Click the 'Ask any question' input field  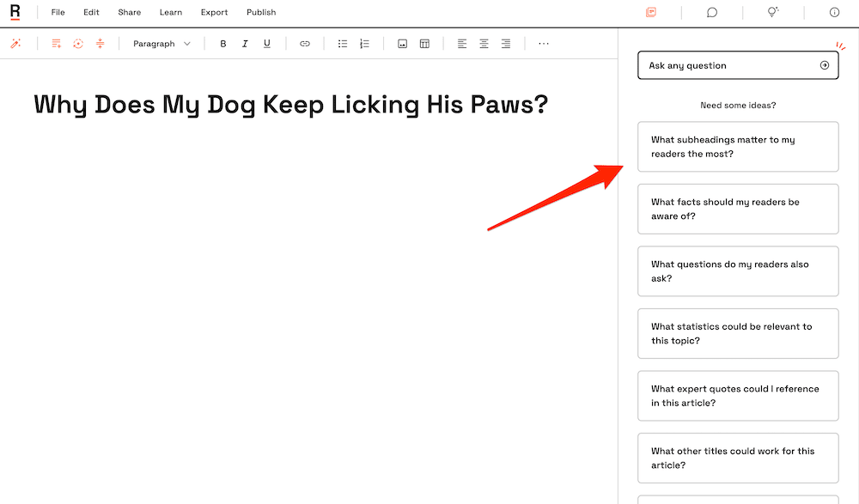click(738, 65)
